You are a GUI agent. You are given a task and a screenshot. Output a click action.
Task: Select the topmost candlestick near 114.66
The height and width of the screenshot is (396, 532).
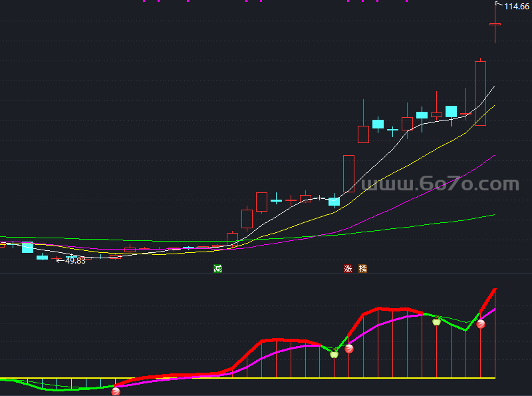tap(495, 24)
